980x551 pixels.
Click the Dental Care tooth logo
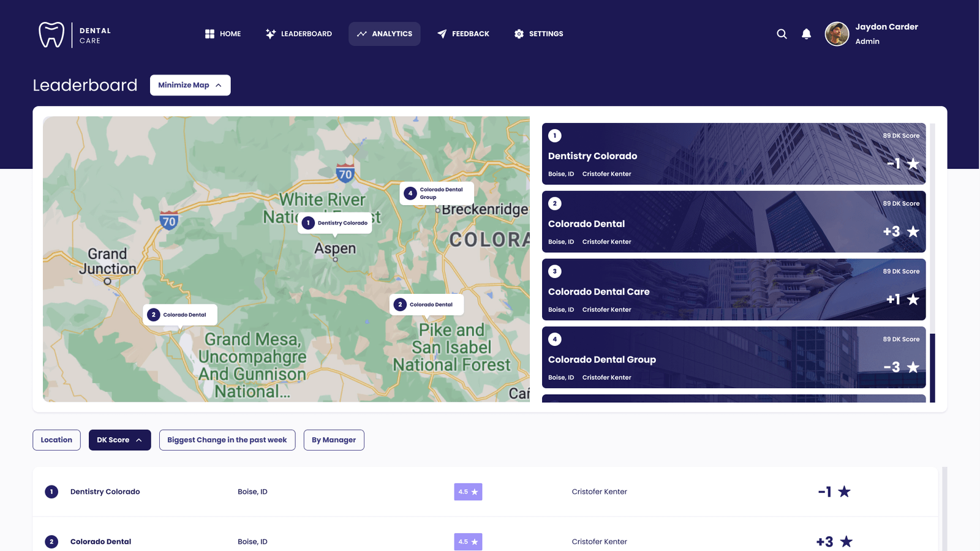point(51,35)
